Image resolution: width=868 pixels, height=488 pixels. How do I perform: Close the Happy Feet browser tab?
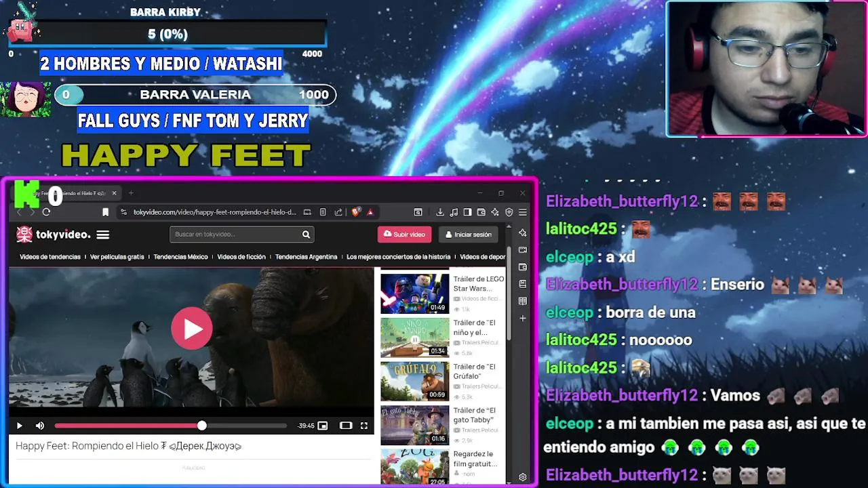114,193
